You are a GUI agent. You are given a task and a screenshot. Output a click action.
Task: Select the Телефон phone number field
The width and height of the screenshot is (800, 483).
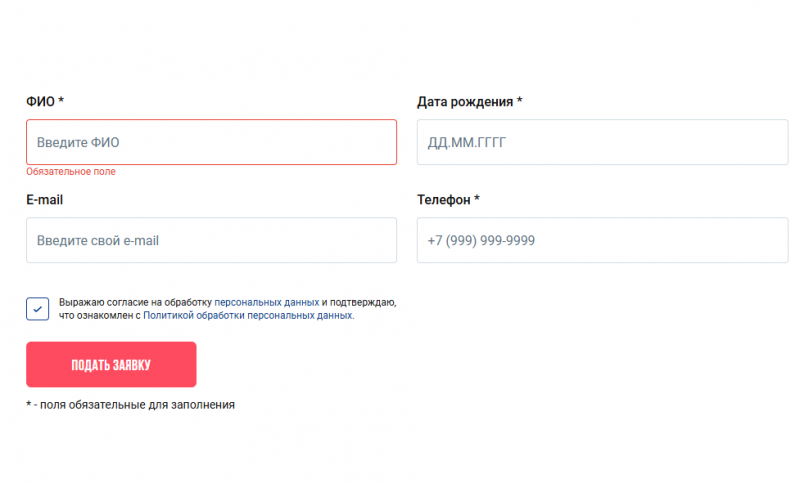point(602,240)
